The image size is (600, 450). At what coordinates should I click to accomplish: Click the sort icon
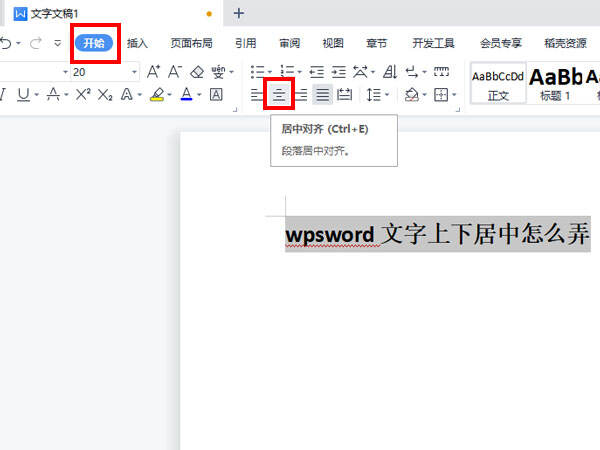pyautogui.click(x=390, y=72)
